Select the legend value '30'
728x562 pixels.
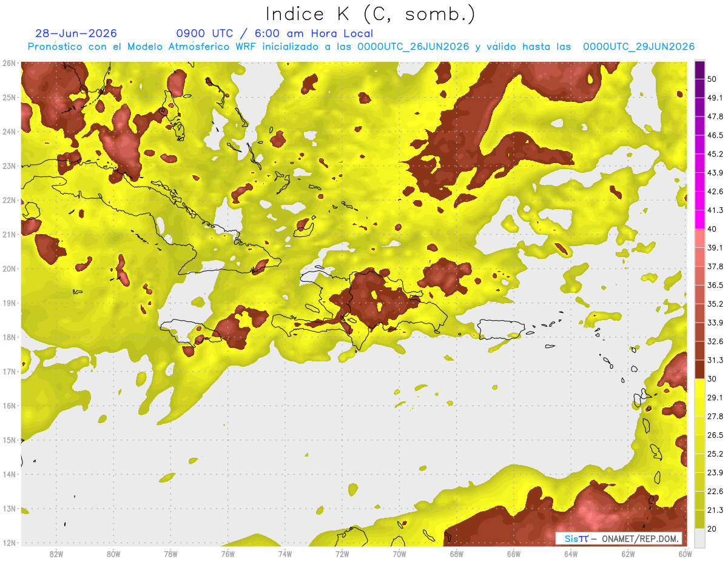712,379
